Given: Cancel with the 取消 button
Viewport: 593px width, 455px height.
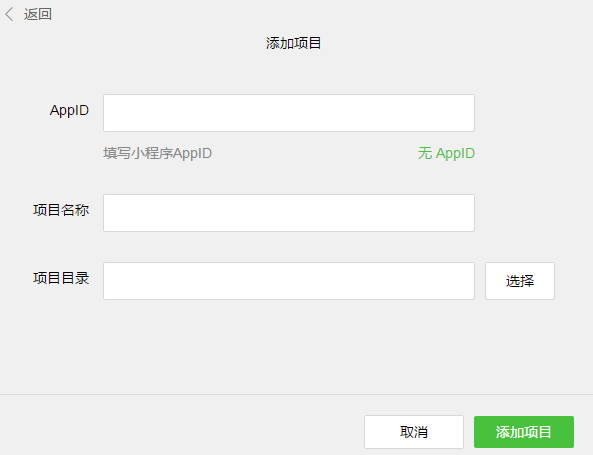Looking at the screenshot, I should tap(414, 432).
